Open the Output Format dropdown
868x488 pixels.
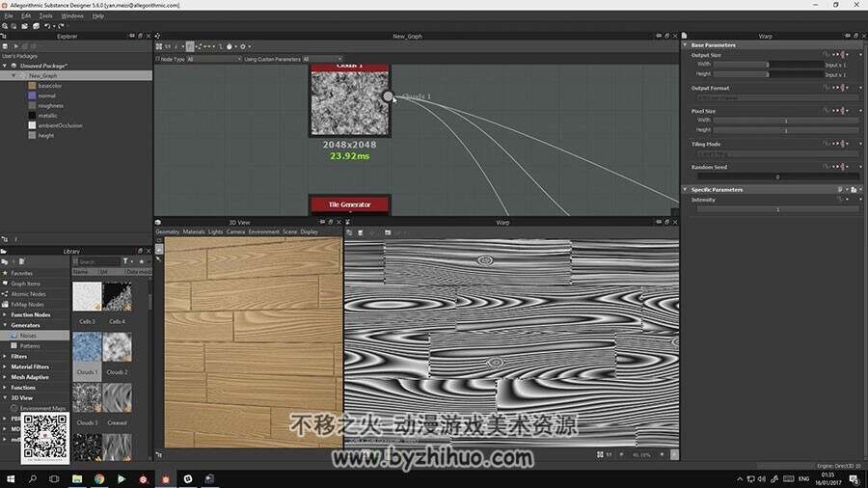[x=777, y=98]
